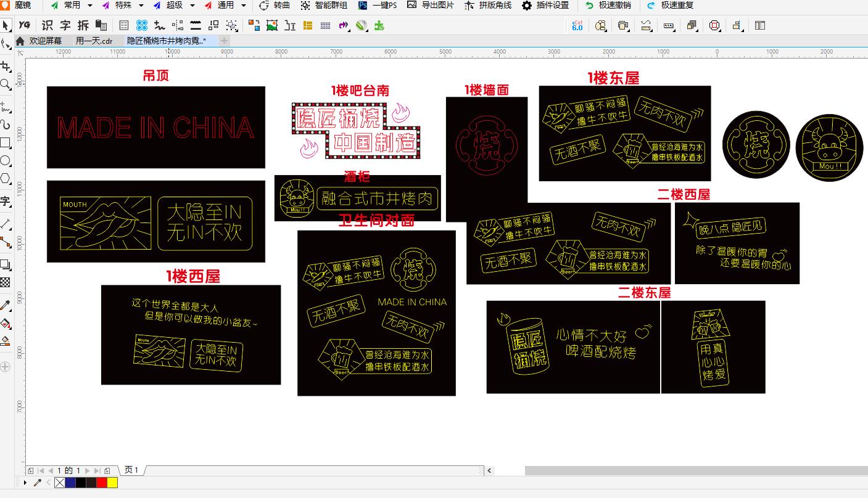This screenshot has width=868, height=498.
Task: Select the Pick tool in toolbox
Action: tap(6, 25)
